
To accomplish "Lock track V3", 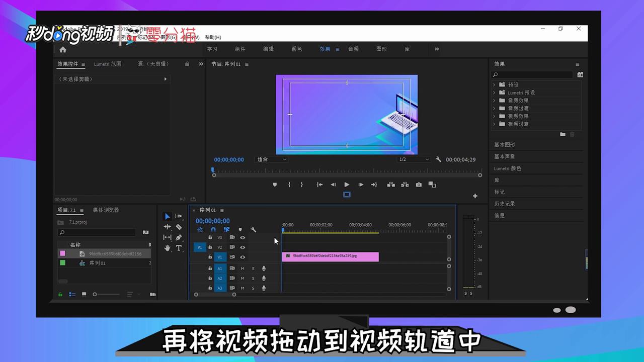I will click(210, 237).
